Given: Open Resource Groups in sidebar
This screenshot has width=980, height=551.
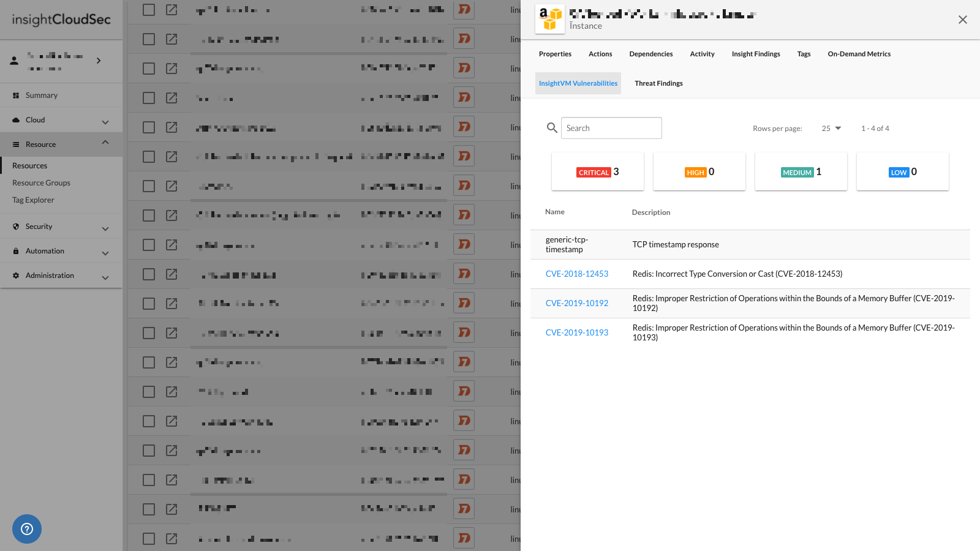Looking at the screenshot, I should (x=41, y=183).
